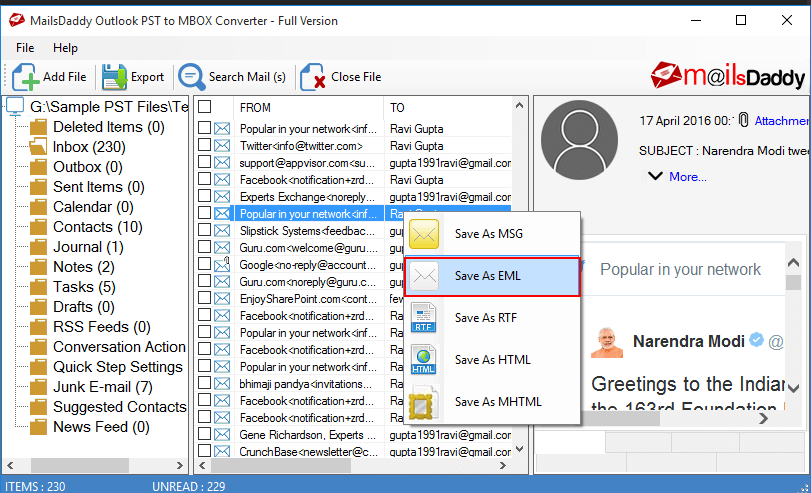Click envelope icon of CrunchBase newsletter row
811x493 pixels.
[222, 452]
